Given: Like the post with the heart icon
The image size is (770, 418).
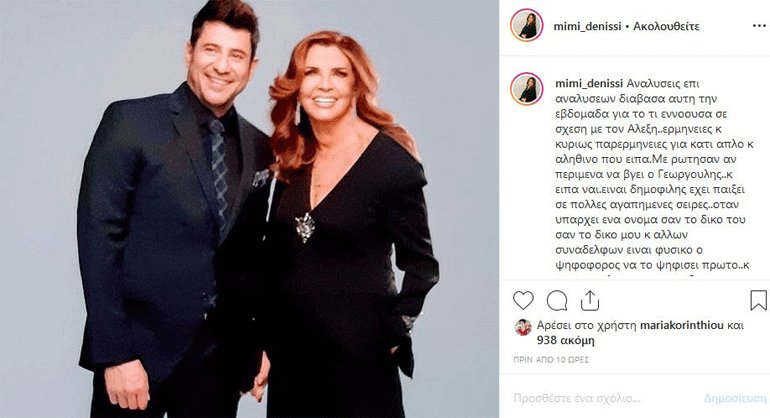Looking at the screenshot, I should [523, 300].
